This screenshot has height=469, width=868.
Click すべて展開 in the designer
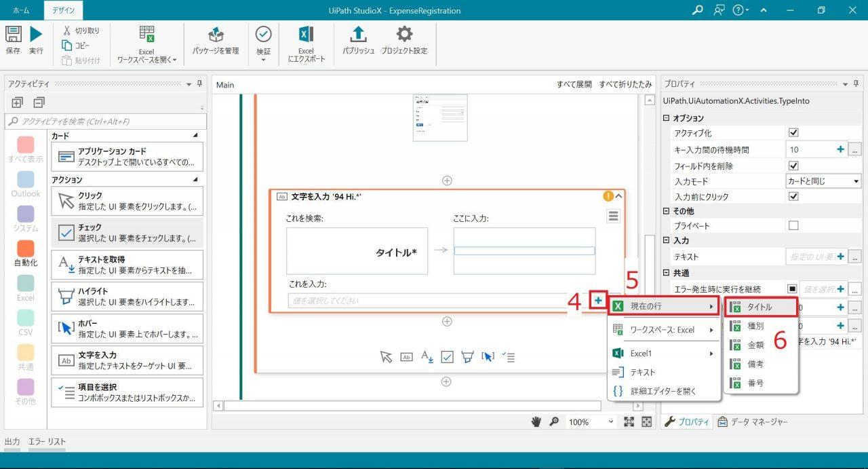pos(574,85)
